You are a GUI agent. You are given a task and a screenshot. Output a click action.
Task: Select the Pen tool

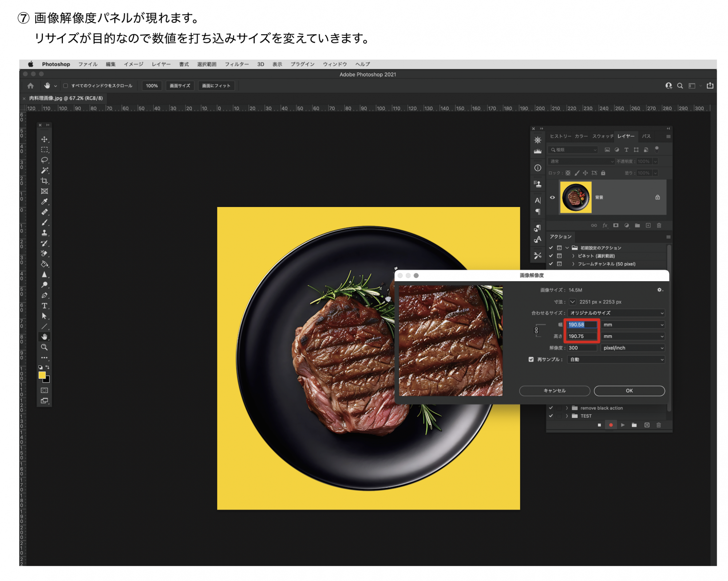pyautogui.click(x=44, y=295)
